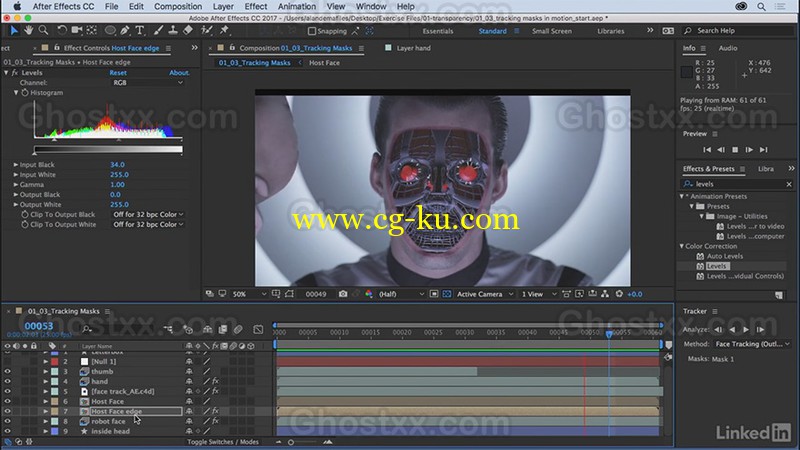Select the Hand tool
This screenshot has height=450, width=800.
29,31
